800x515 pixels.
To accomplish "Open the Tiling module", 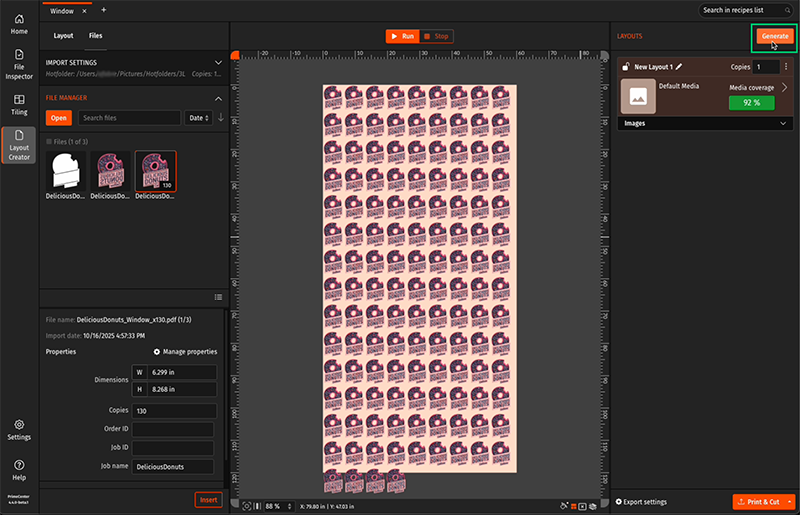I will tap(19, 105).
